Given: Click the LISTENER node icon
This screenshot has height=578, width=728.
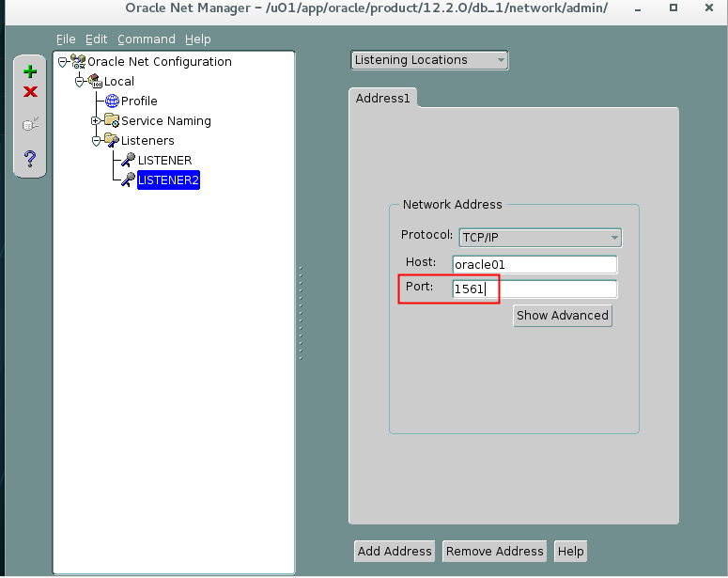Looking at the screenshot, I should (128, 161).
